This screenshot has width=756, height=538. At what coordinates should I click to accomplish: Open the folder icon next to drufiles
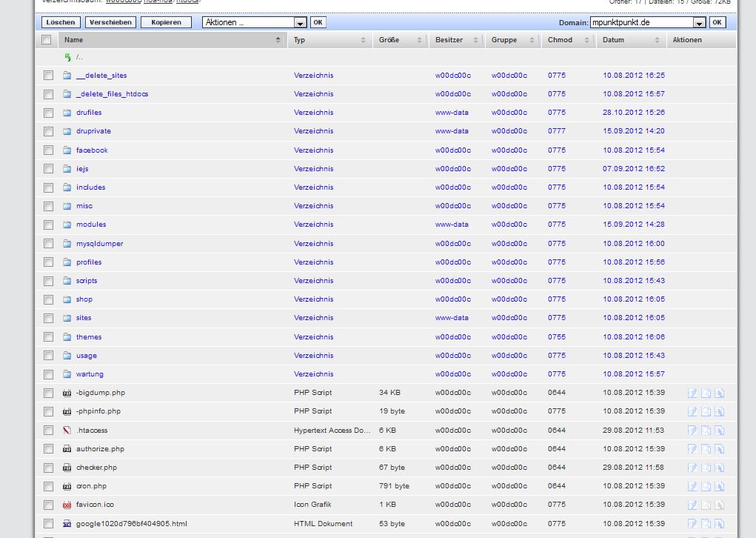click(67, 113)
